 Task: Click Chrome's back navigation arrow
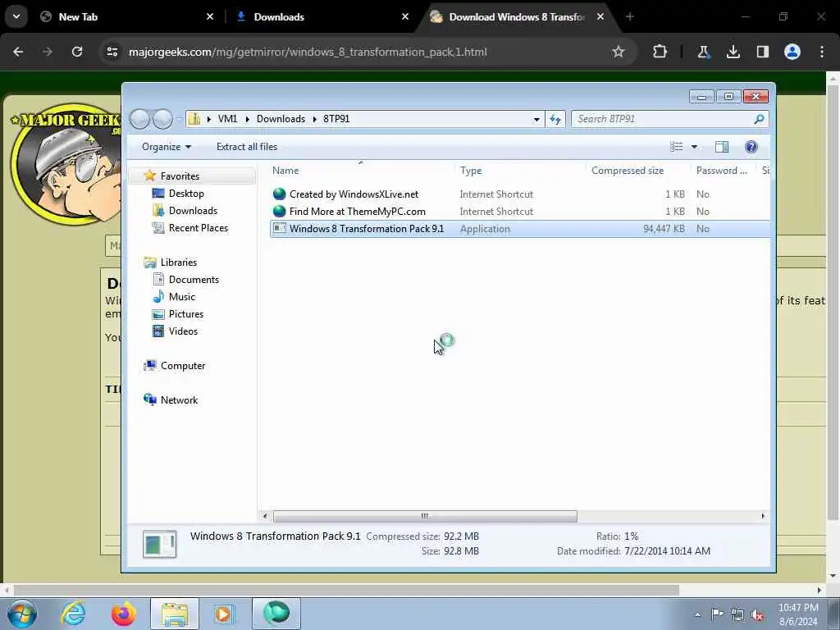point(18,52)
